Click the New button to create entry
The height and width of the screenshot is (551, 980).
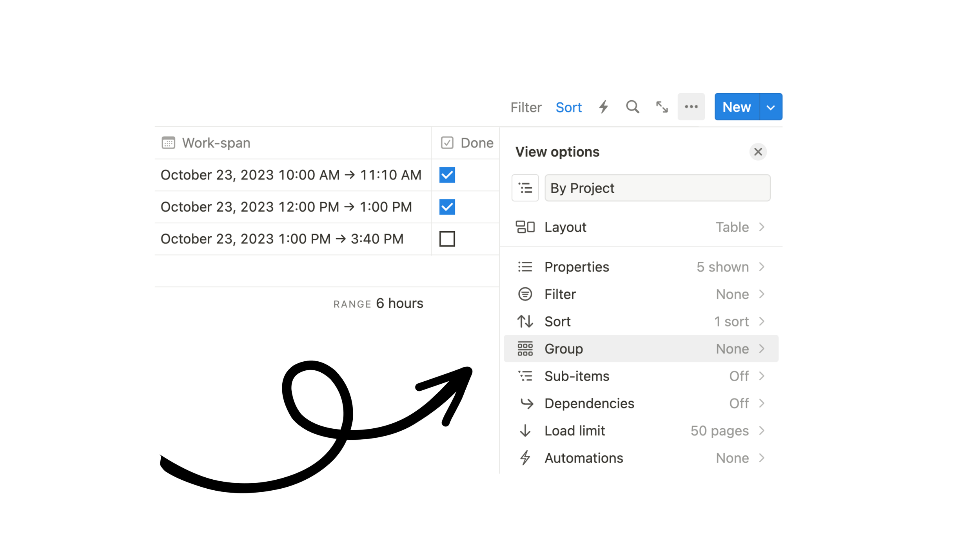[x=736, y=107]
